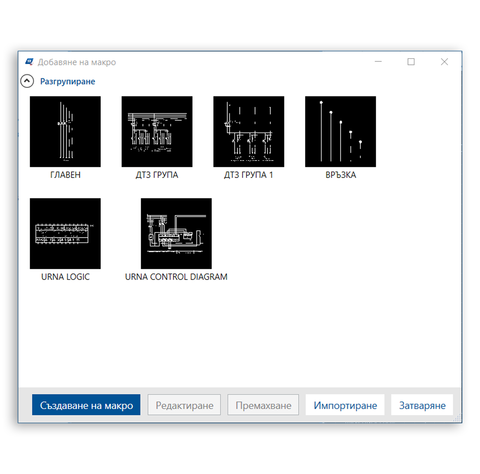The height and width of the screenshot is (474, 480).
Task: Click the ГЛАВЕН label text
Action: [x=65, y=175]
